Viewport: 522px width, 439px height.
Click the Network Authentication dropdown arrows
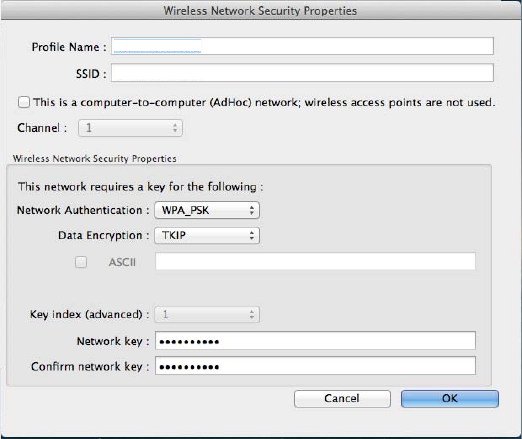(252, 210)
